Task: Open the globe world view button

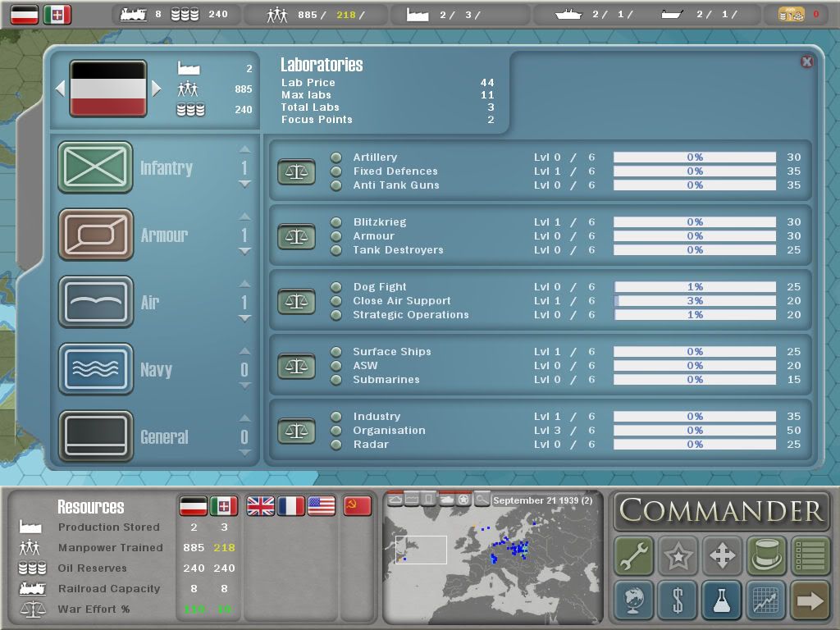Action: [x=634, y=600]
